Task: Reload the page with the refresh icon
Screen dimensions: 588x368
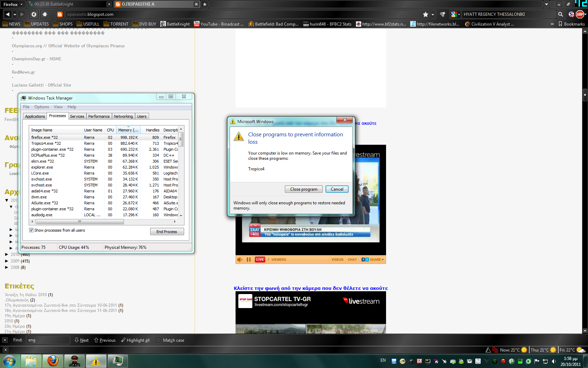Action: click(x=34, y=14)
